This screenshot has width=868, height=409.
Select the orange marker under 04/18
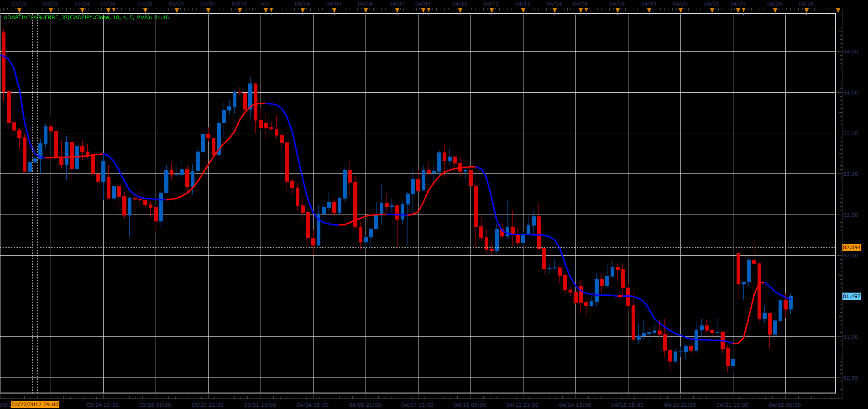pyautogui.click(x=617, y=10)
